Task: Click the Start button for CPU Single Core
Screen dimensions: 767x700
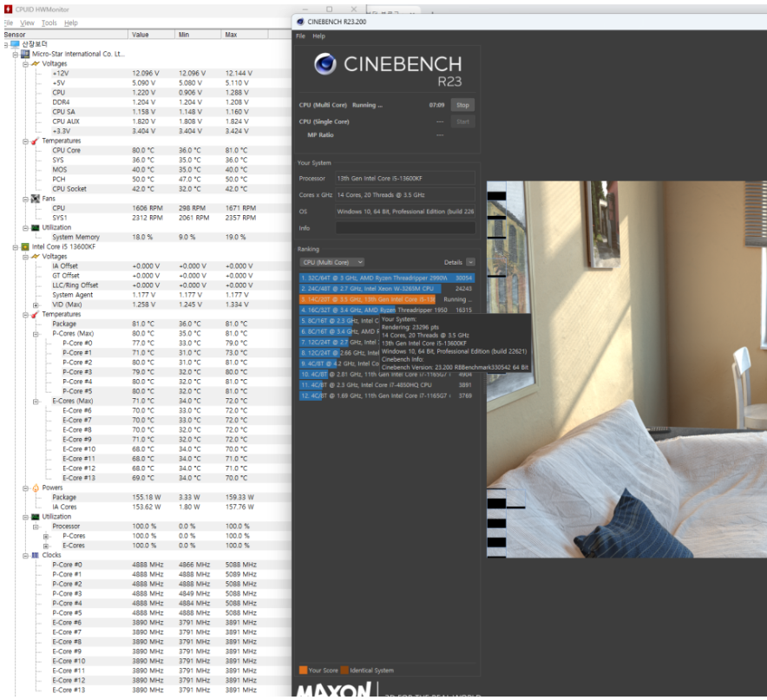Action: tap(462, 121)
